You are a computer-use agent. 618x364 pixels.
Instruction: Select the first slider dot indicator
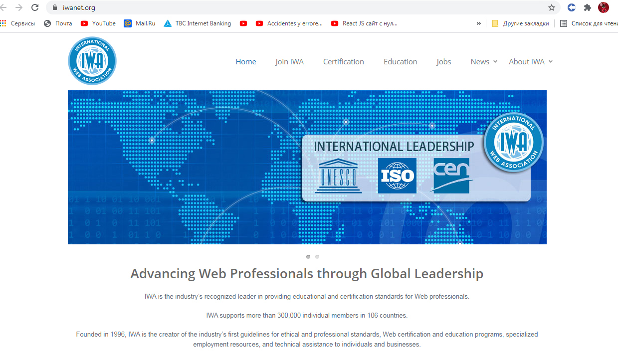coord(308,257)
